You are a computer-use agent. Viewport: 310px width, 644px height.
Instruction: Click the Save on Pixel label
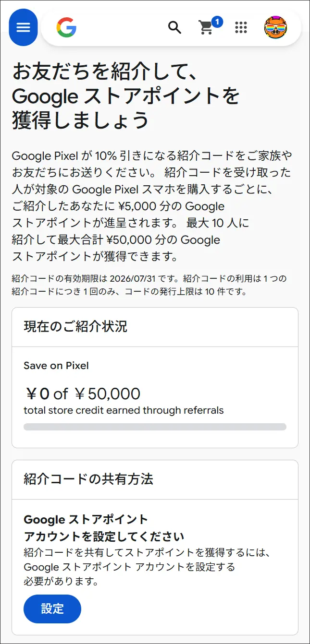[x=56, y=366]
